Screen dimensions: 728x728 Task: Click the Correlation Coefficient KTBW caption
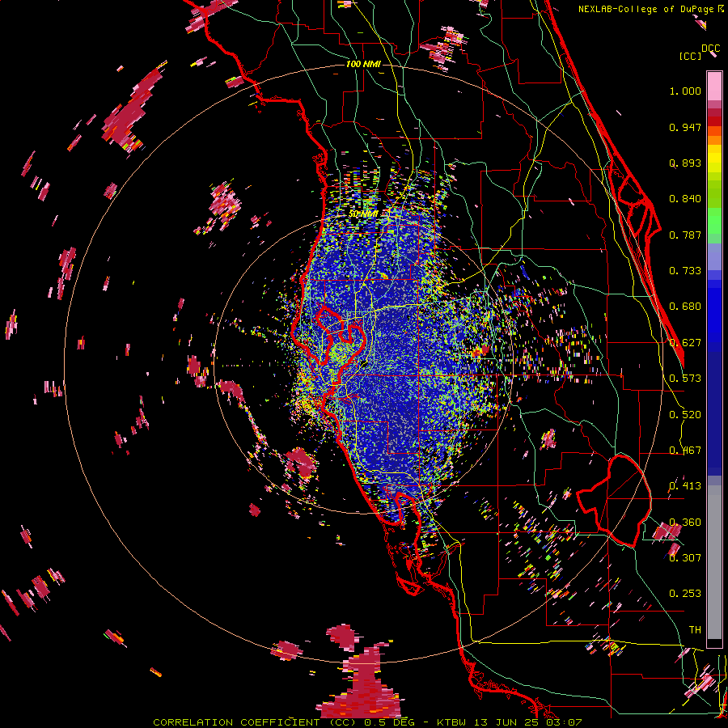367,722
